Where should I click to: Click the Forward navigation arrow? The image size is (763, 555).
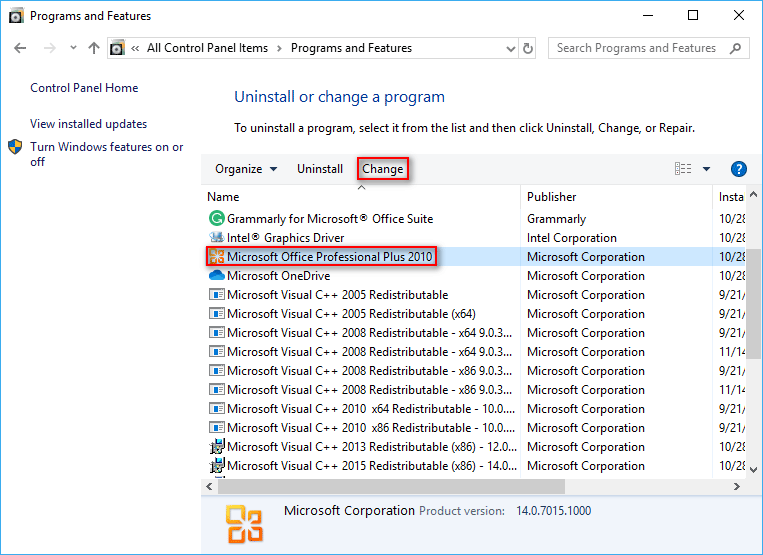tap(50, 48)
